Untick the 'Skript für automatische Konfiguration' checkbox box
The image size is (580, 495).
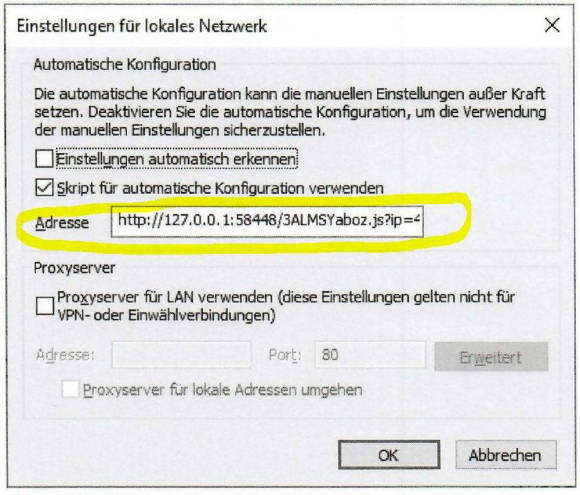coord(44,188)
